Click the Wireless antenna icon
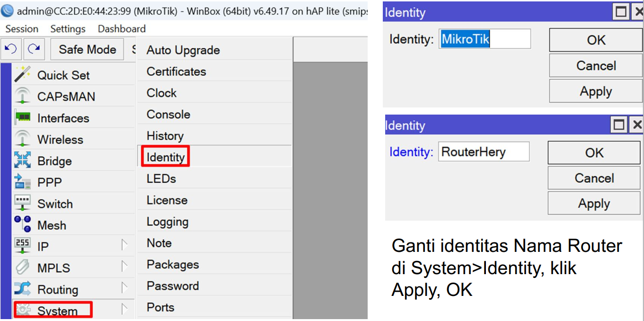Image resolution: width=644 pixels, height=321 pixels. coord(22,139)
